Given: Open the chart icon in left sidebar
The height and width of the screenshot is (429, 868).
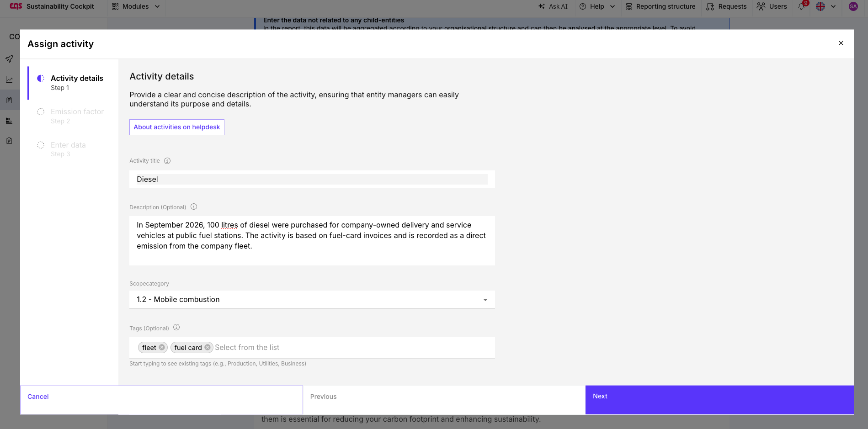Looking at the screenshot, I should (x=9, y=79).
